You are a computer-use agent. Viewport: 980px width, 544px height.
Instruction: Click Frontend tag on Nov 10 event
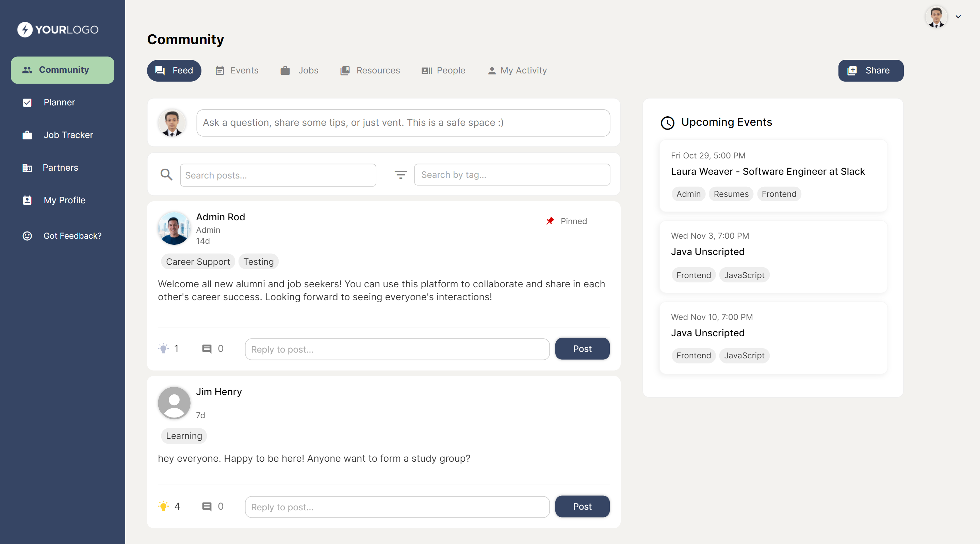(x=693, y=355)
